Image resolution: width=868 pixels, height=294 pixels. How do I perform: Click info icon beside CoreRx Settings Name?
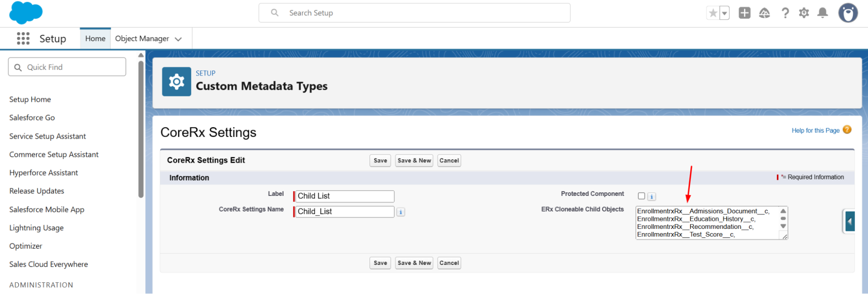pyautogui.click(x=400, y=212)
